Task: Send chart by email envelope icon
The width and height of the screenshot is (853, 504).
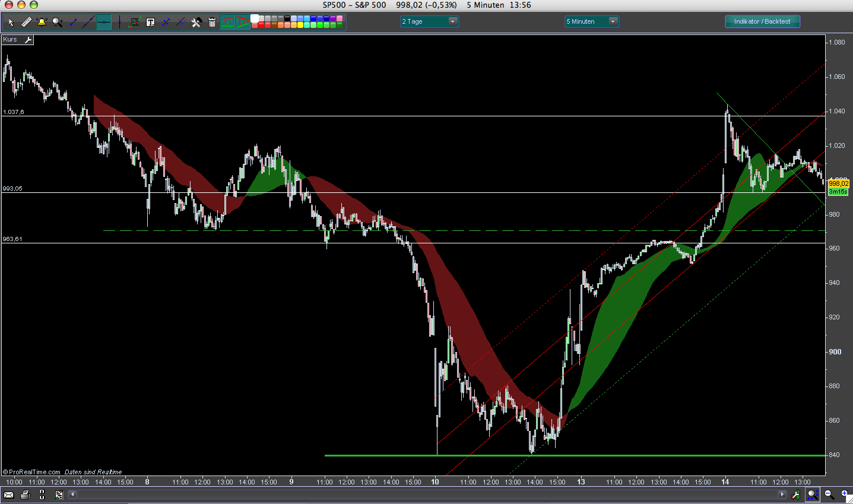Action: click(x=9, y=495)
